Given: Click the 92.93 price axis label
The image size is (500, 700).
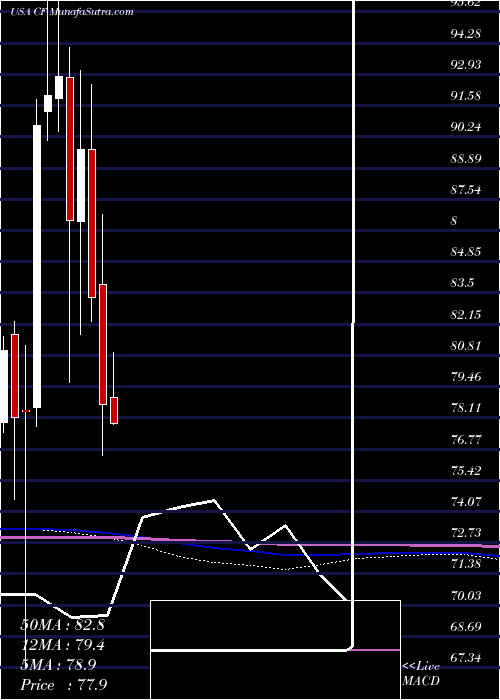Looking at the screenshot, I should (x=465, y=64).
